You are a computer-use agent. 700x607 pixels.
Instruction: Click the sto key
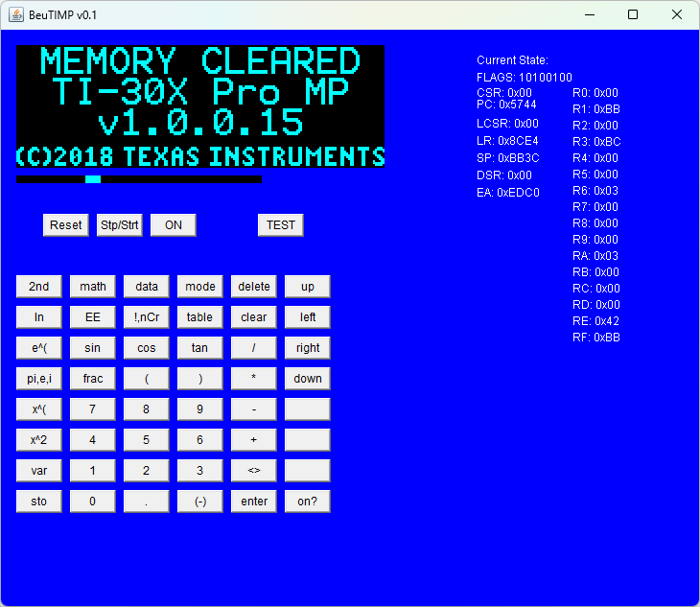(x=39, y=502)
